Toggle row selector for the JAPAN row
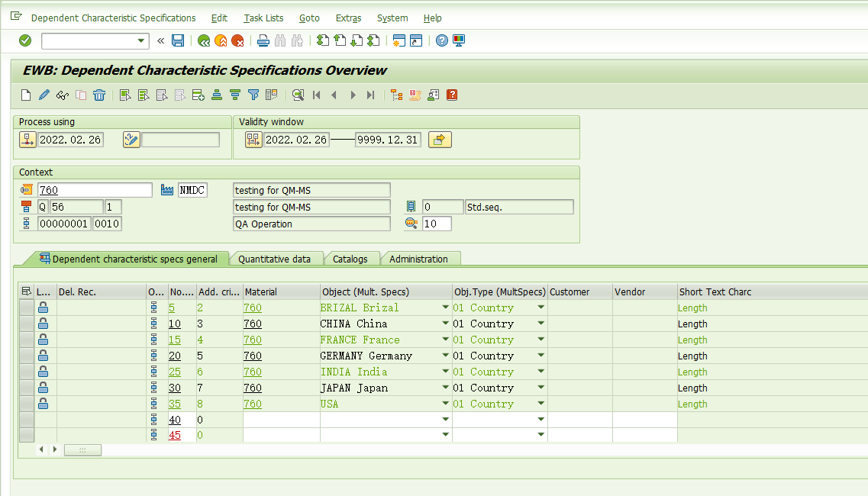 pos(27,388)
